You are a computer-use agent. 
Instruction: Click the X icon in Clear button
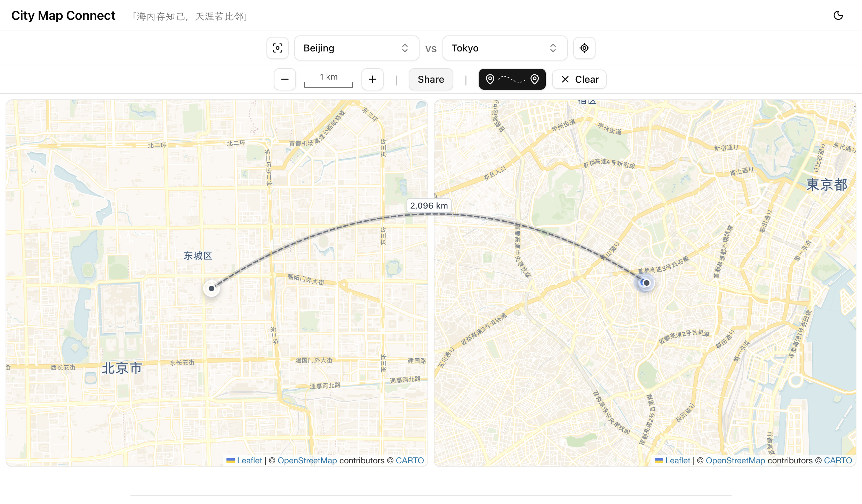(x=565, y=80)
